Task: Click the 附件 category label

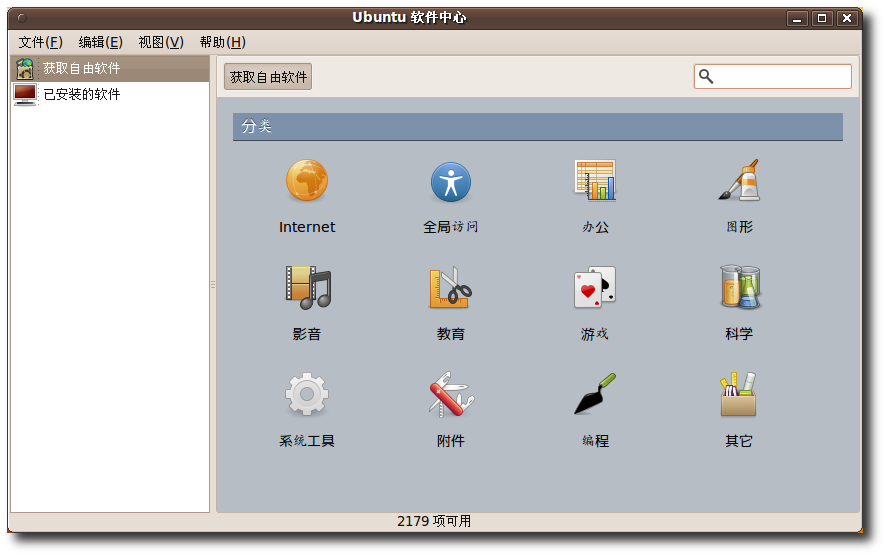Action: tap(450, 441)
